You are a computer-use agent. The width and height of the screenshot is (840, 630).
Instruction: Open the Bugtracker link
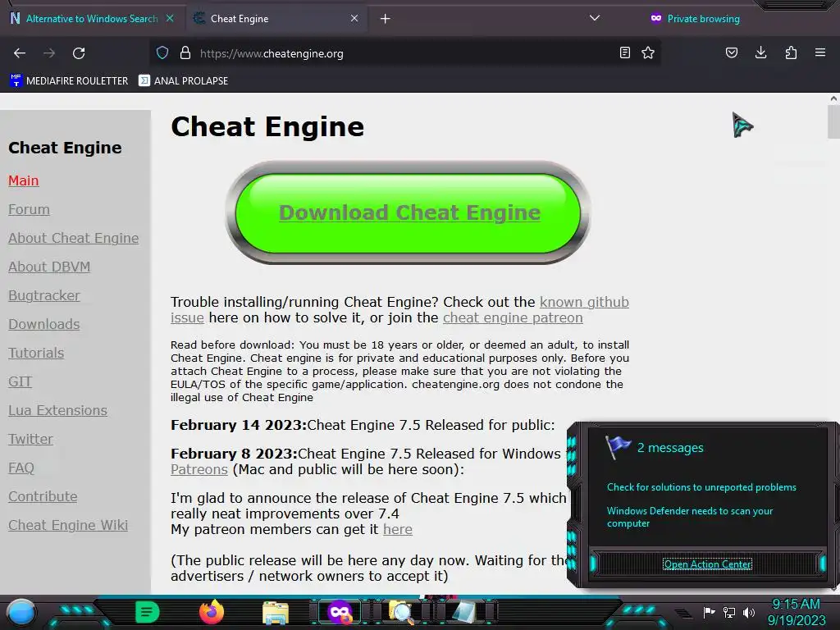(x=44, y=295)
